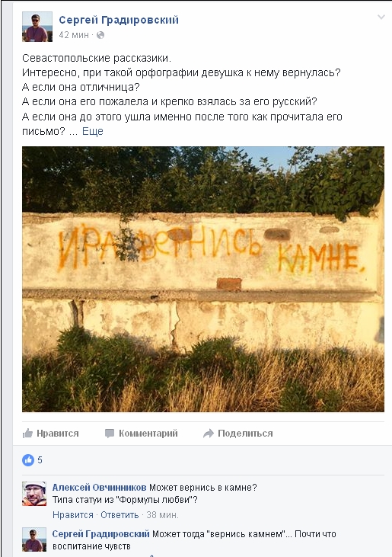Open the post options chevron in the corner
This screenshot has height=557, width=392.
coord(381,17)
